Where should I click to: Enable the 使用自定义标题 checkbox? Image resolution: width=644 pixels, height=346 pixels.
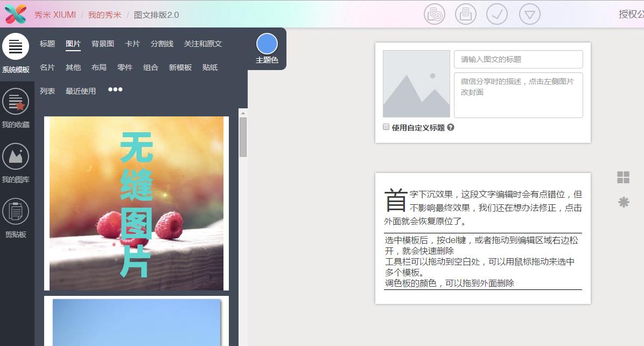click(x=386, y=126)
